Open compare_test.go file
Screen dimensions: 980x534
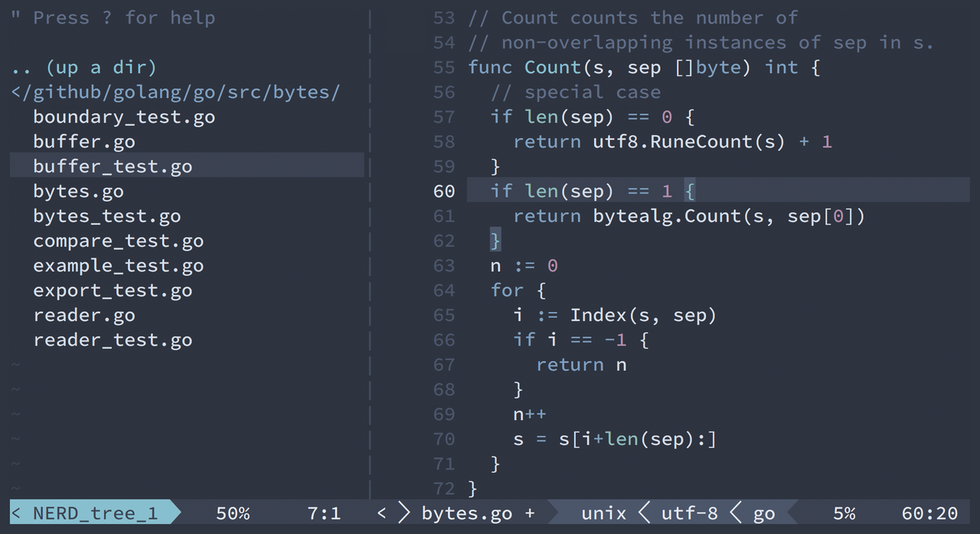[x=118, y=241]
